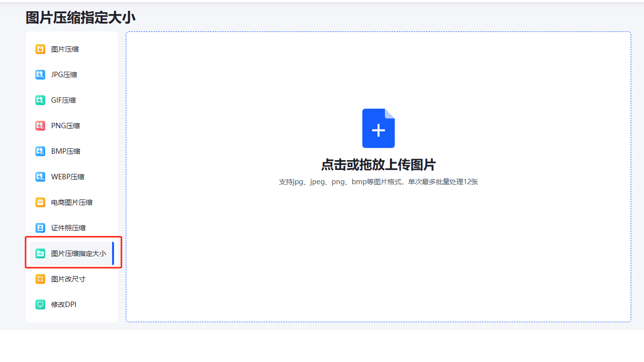644x362 pixels.
Task: Click the page heading 图片压缩指定大小
Action: tap(81, 18)
